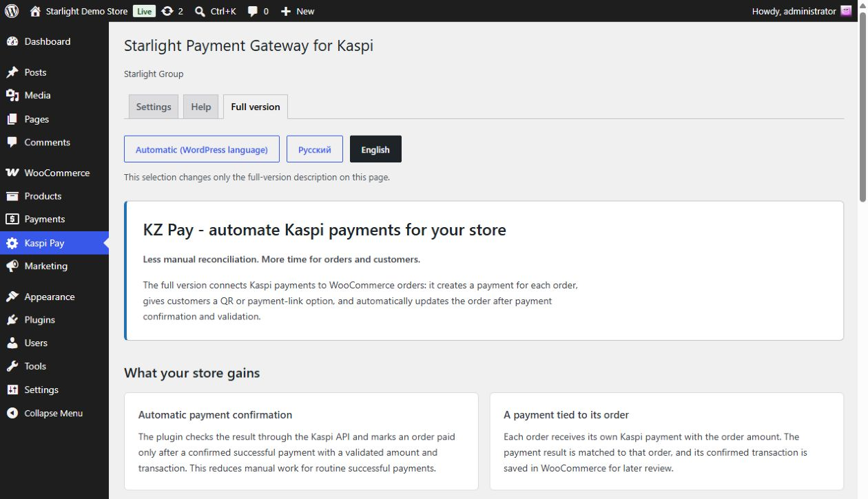
Task: Click the Ctrl+K search shortcut label
Action: click(x=223, y=11)
